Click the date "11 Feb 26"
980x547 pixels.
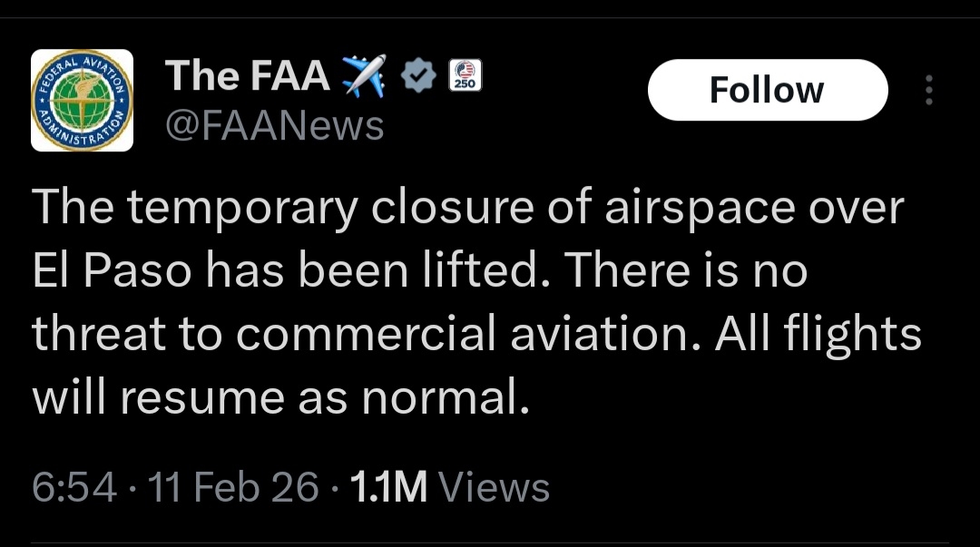point(233,487)
